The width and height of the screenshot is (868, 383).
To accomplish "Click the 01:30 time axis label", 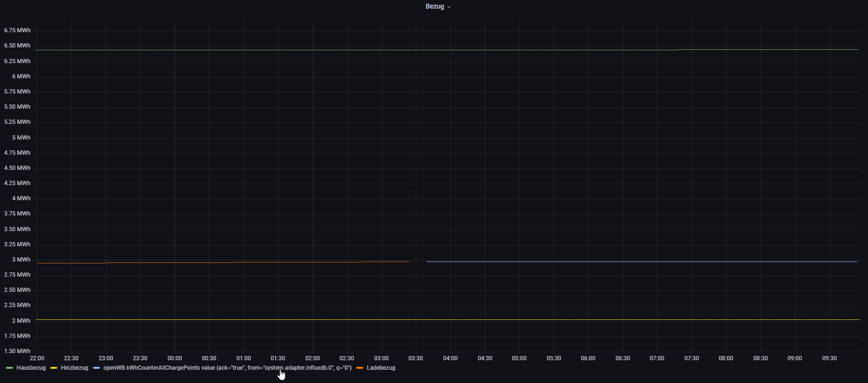I will (x=278, y=358).
